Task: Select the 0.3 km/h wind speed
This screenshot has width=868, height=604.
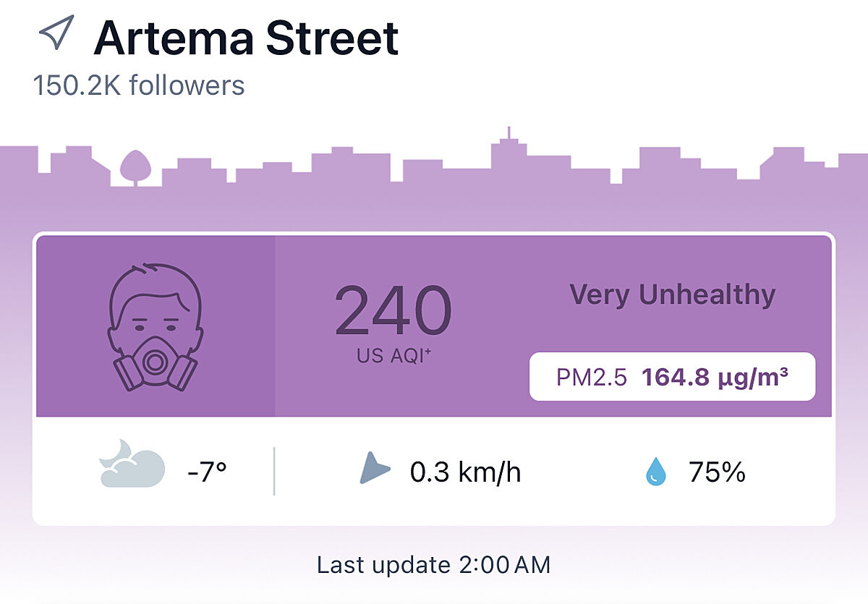Action: pyautogui.click(x=465, y=472)
